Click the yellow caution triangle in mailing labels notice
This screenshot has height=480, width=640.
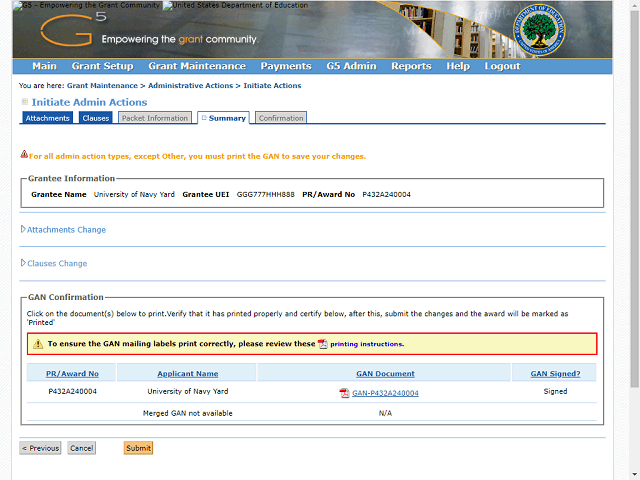click(x=38, y=344)
